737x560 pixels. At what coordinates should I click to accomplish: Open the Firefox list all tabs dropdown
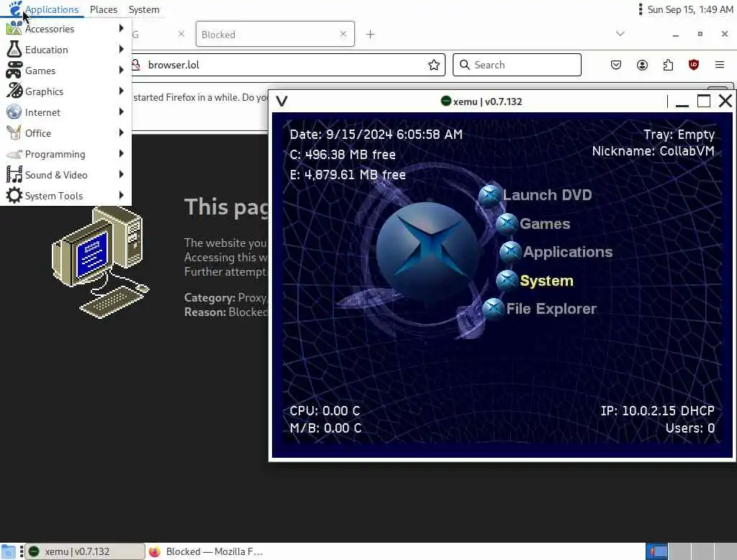[620, 33]
